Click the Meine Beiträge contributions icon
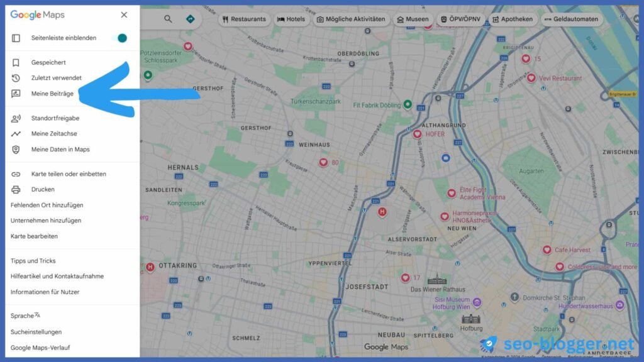Screen dimensions: 644x362 coord(16,94)
